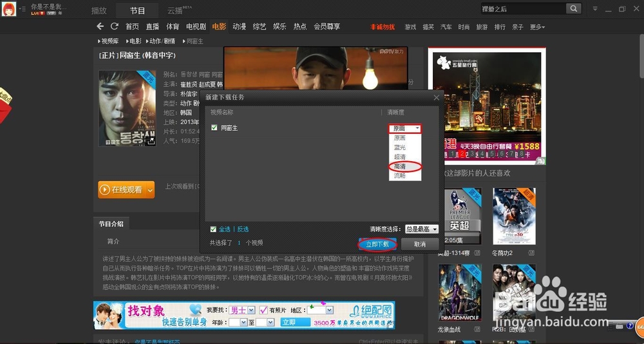The image size is (644, 344).
Task: Click the add icon beside 英超-1314赛
Action: [x=477, y=253]
